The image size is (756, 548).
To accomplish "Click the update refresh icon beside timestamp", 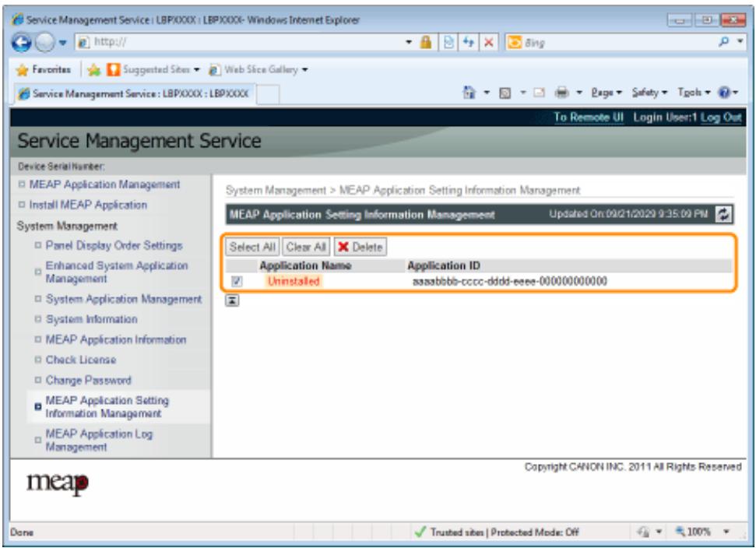I will point(723,214).
